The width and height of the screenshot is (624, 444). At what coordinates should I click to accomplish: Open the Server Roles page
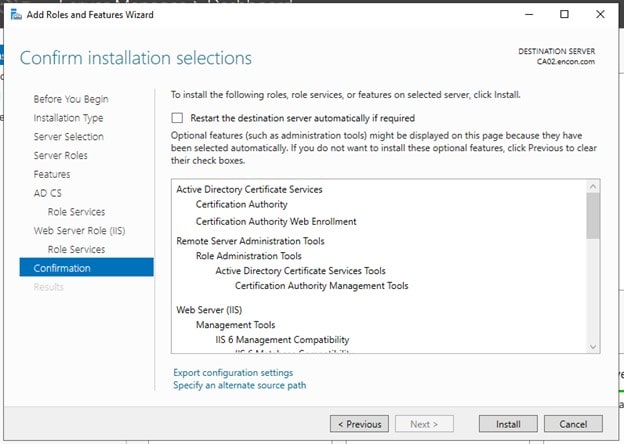coord(60,155)
